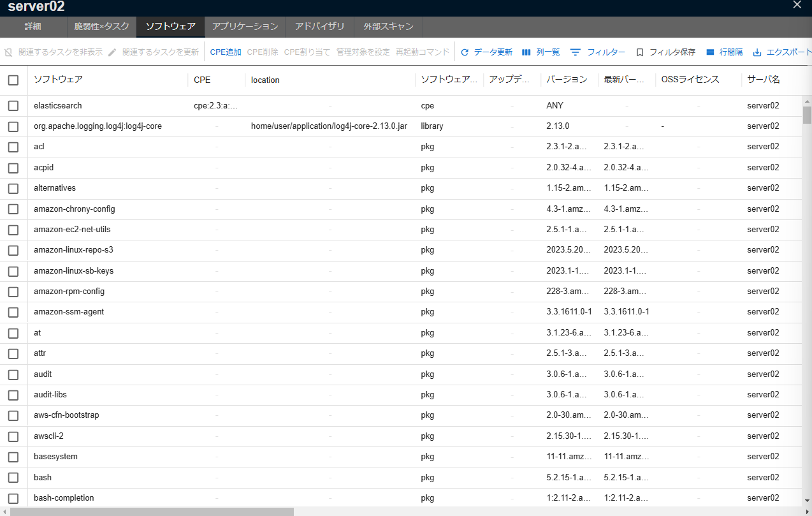812x516 pixels.
Task: Switch to the 脆弱性×タスク tab
Action: [102, 27]
